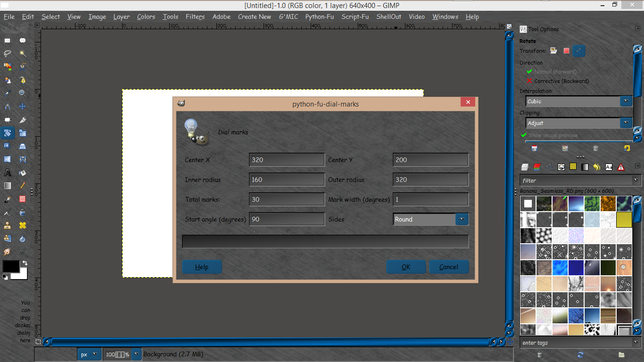Click Cancel in dial marks dialog
This screenshot has width=644, height=362.
point(448,267)
